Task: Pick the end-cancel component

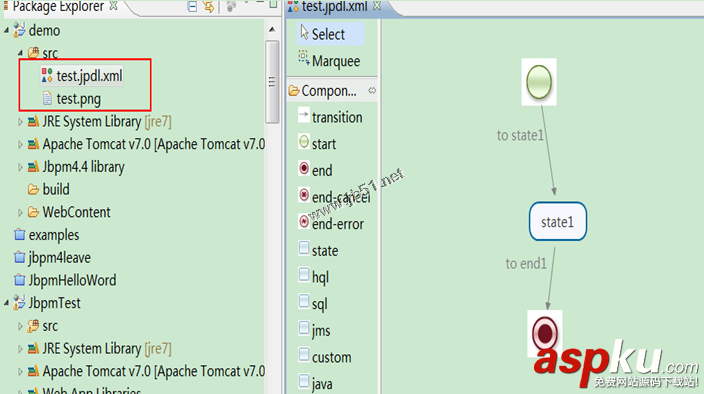Action: pos(334,197)
